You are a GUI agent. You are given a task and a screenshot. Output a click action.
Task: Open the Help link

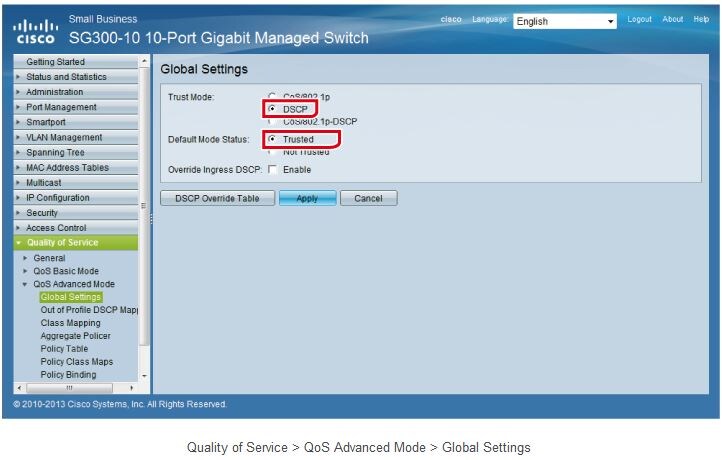(701, 20)
